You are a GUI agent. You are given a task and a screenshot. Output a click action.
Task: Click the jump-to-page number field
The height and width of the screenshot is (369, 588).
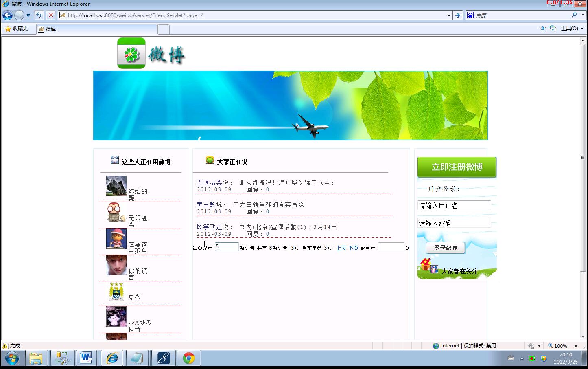pos(391,247)
